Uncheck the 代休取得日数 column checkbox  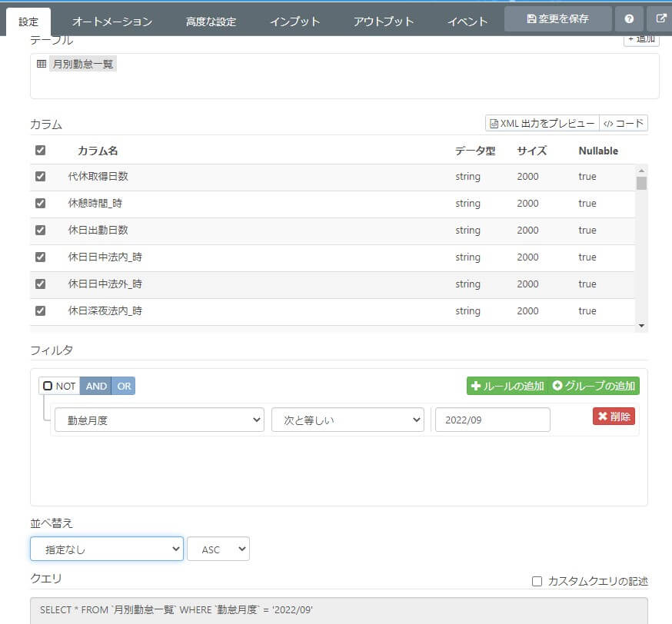click(40, 177)
